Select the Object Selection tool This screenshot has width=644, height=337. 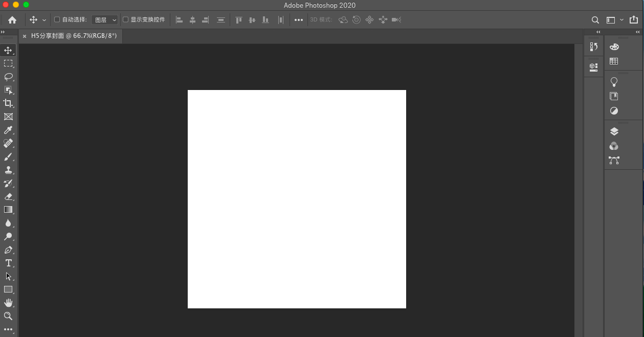pyautogui.click(x=8, y=90)
